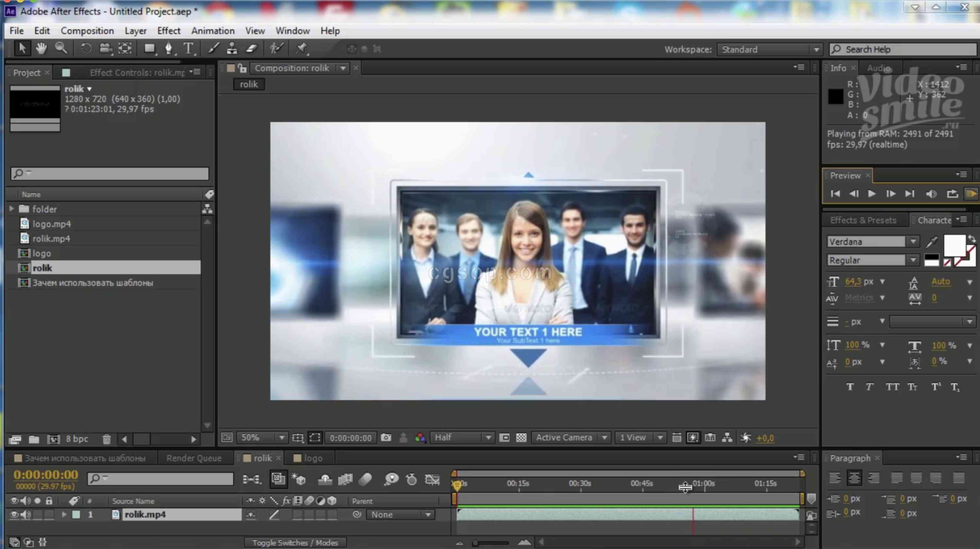The image size is (980, 549).
Task: Click the Play button in the Preview panel
Action: tap(872, 194)
